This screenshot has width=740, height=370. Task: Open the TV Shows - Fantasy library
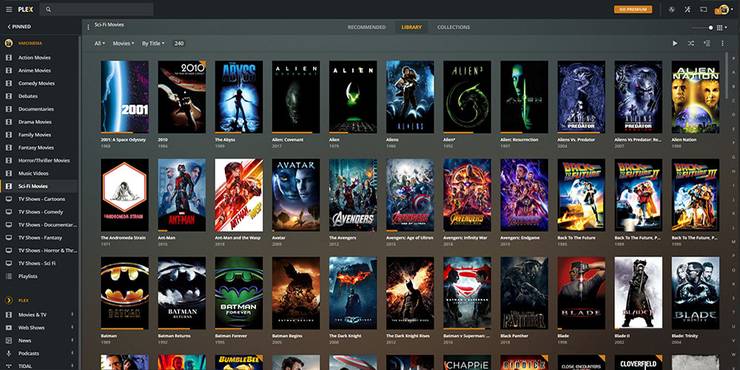(39, 237)
